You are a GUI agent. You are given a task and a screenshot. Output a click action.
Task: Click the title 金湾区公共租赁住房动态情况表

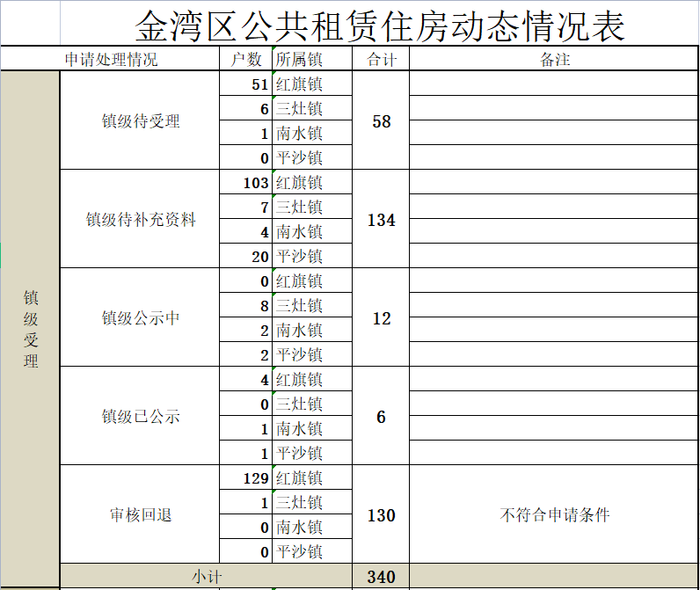click(x=380, y=26)
